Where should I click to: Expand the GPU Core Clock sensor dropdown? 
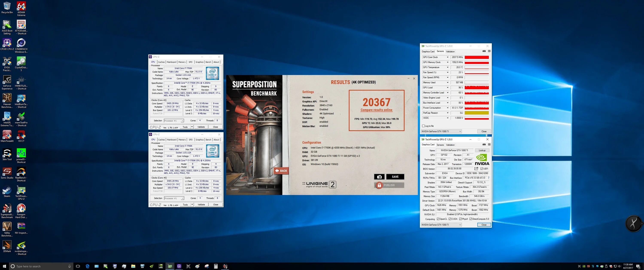[x=448, y=57]
